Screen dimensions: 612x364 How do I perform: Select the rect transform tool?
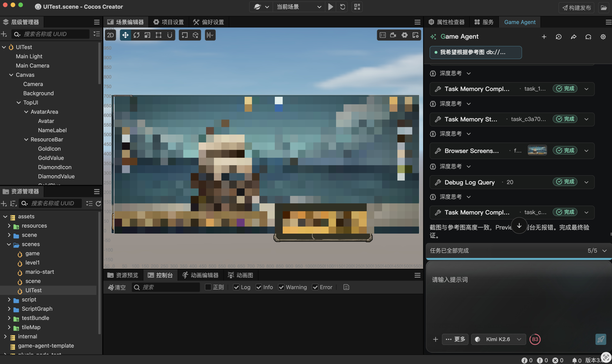158,35
